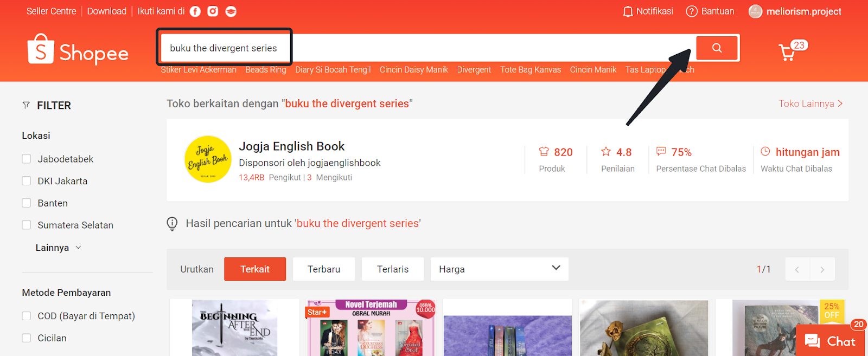Open book set on purple cloth thumbnail
Viewport: 868px width, 356px height.
(508, 335)
